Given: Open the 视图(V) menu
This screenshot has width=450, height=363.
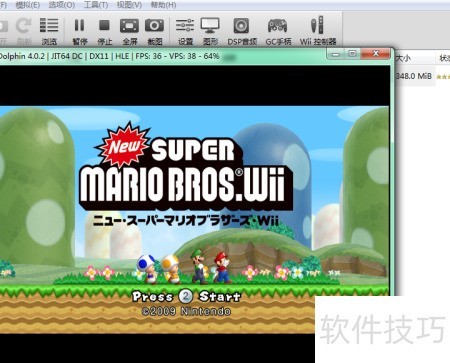Looking at the screenshot, I should [129, 5].
